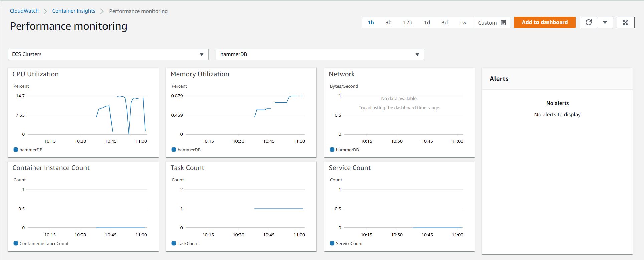Click the refresh icon button

point(588,22)
